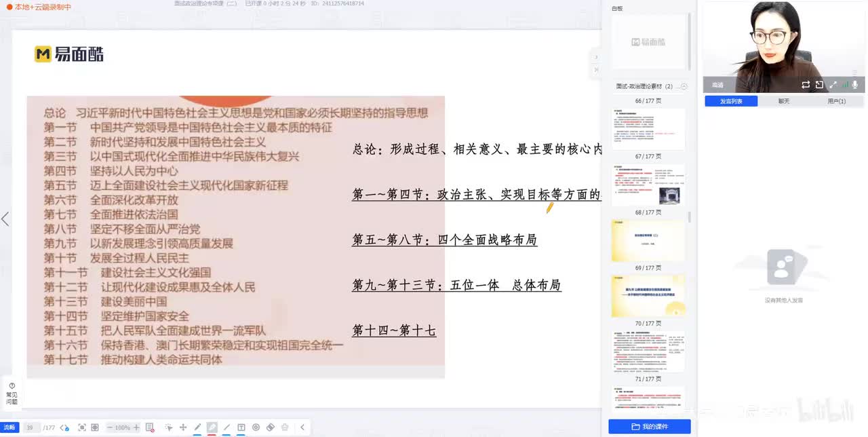
Task: Click the fit-to-screen icon
Action: click(x=82, y=427)
